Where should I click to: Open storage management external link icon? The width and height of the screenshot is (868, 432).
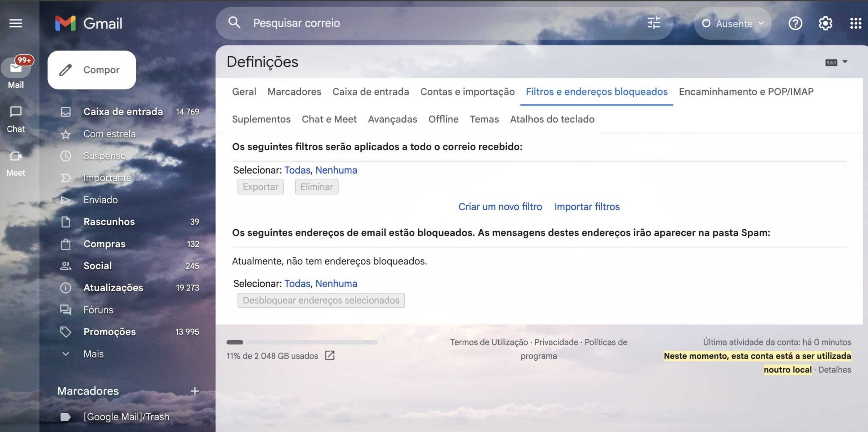click(330, 356)
